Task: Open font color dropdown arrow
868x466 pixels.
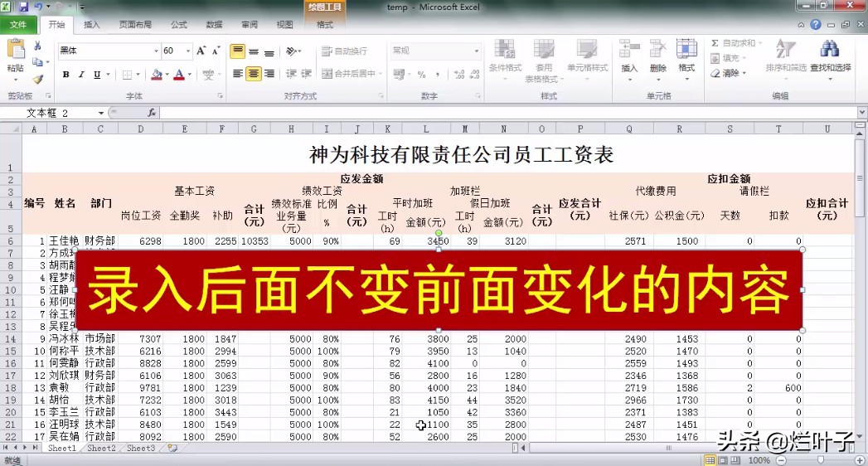Action: coord(190,74)
